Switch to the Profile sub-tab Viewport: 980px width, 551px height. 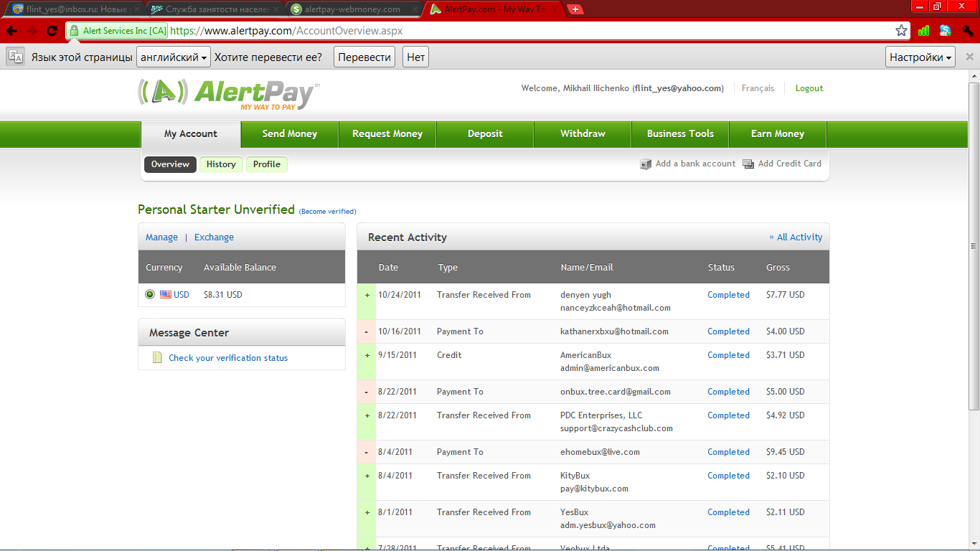pos(267,164)
